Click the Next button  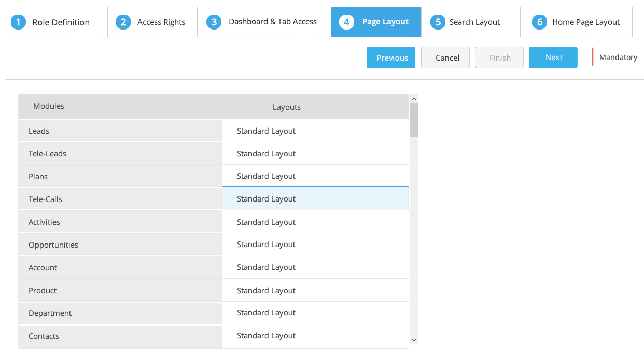pos(553,57)
